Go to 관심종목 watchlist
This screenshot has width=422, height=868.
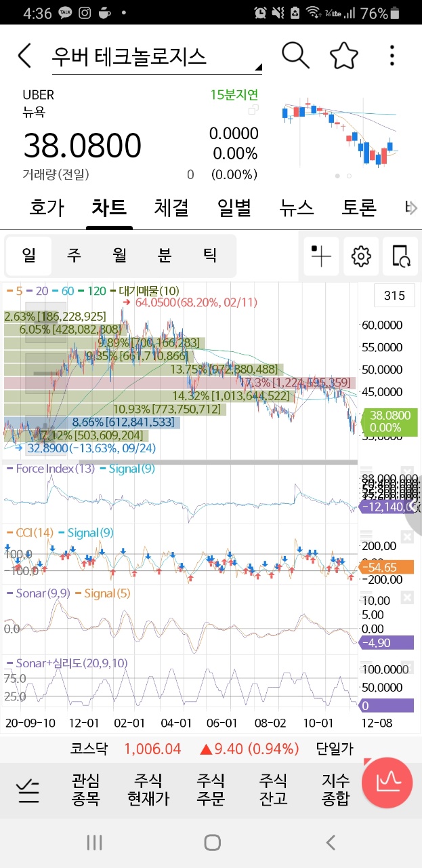85,789
